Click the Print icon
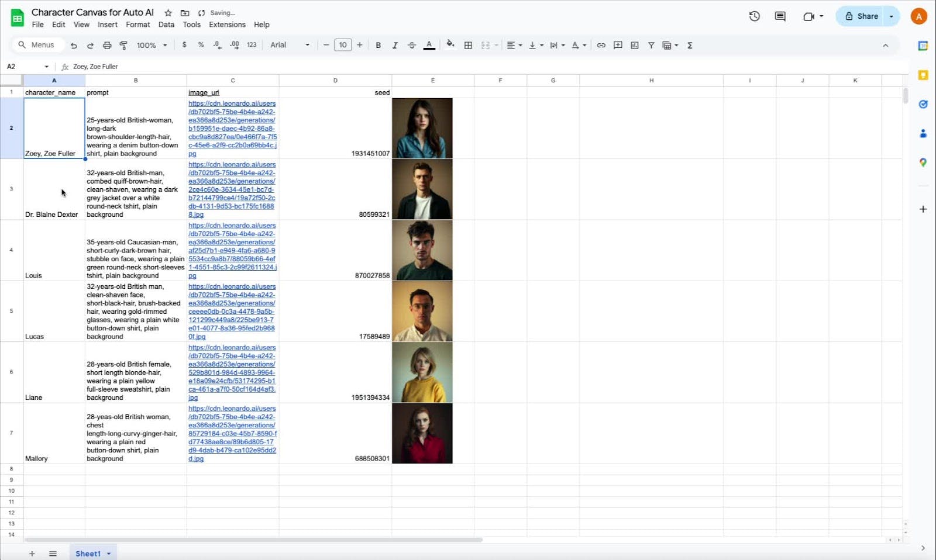Image resolution: width=936 pixels, height=560 pixels. tap(107, 45)
